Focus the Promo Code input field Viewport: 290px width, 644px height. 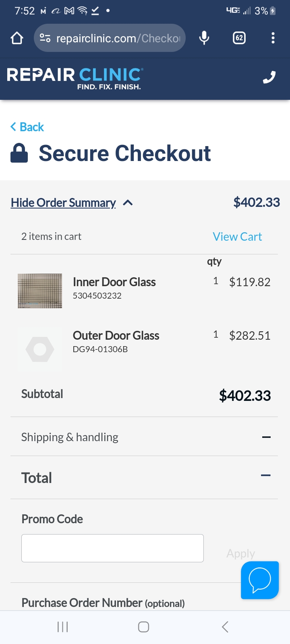pos(112,548)
